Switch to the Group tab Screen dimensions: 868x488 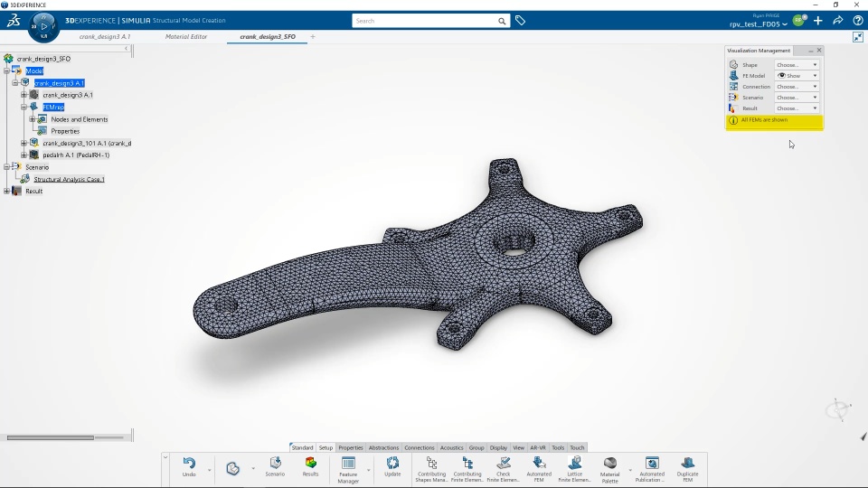point(476,447)
